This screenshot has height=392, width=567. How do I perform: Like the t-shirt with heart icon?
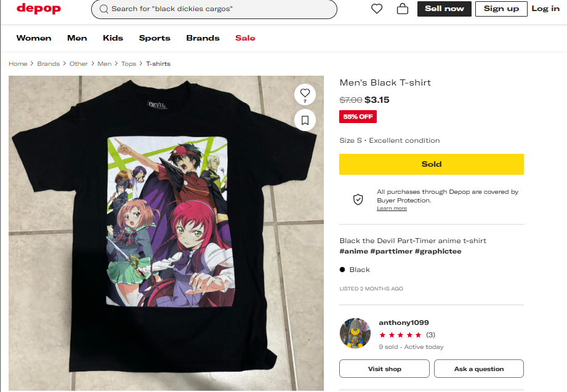click(x=305, y=94)
